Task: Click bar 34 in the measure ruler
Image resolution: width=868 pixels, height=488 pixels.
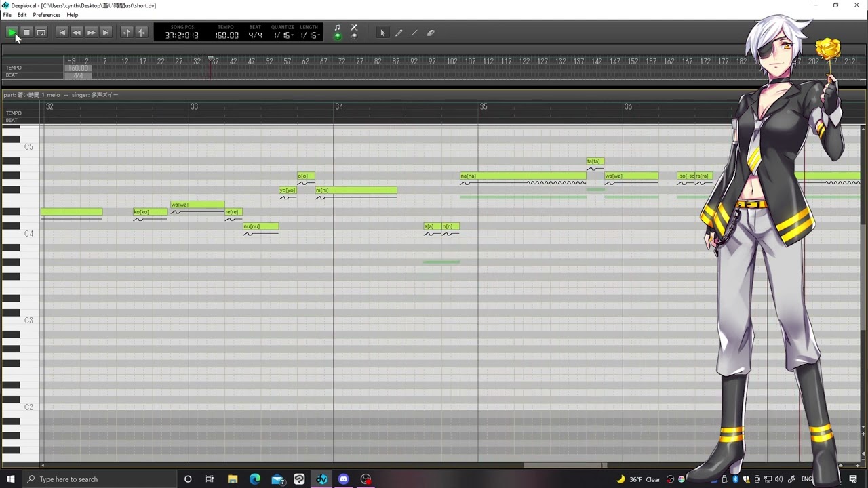Action: click(x=338, y=107)
